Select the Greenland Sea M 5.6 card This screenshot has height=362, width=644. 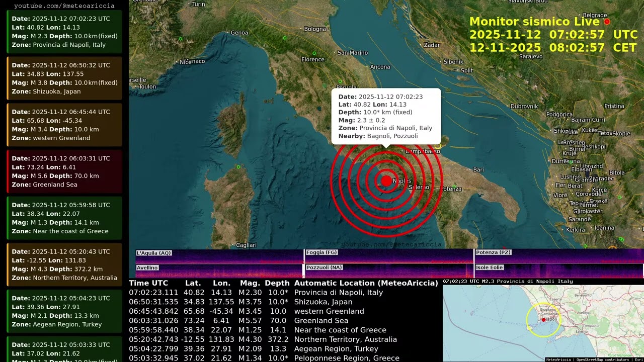click(64, 171)
